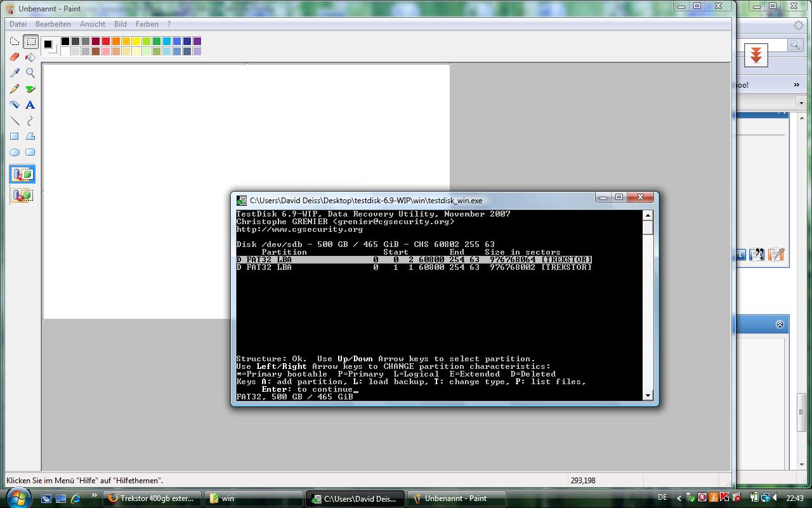
Task: Switch to Unbenannt - Paint taskbar button
Action: 455,498
